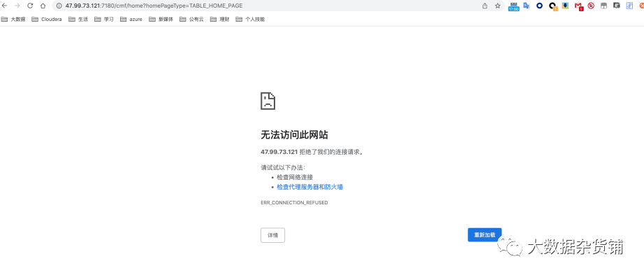Image resolution: width=644 pixels, height=275 pixels.
Task: Click the 详情 details button
Action: [272, 235]
